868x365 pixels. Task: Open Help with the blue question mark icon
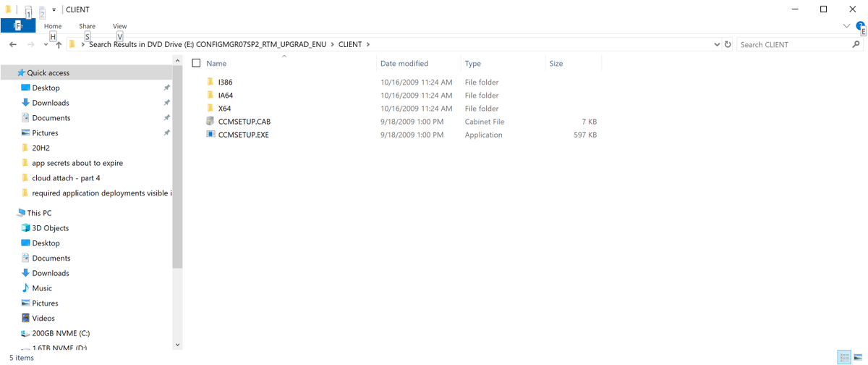[x=861, y=26]
